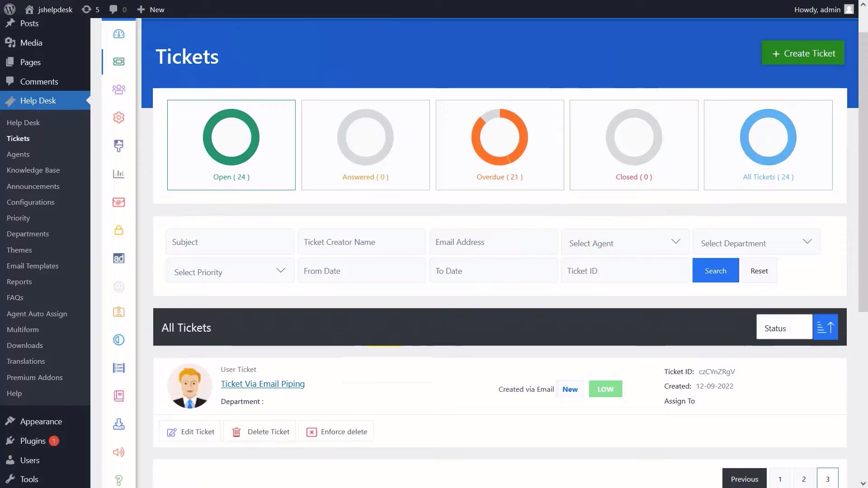Open the Select Department dropdown
Screen dimensions: 868x488
(756, 243)
